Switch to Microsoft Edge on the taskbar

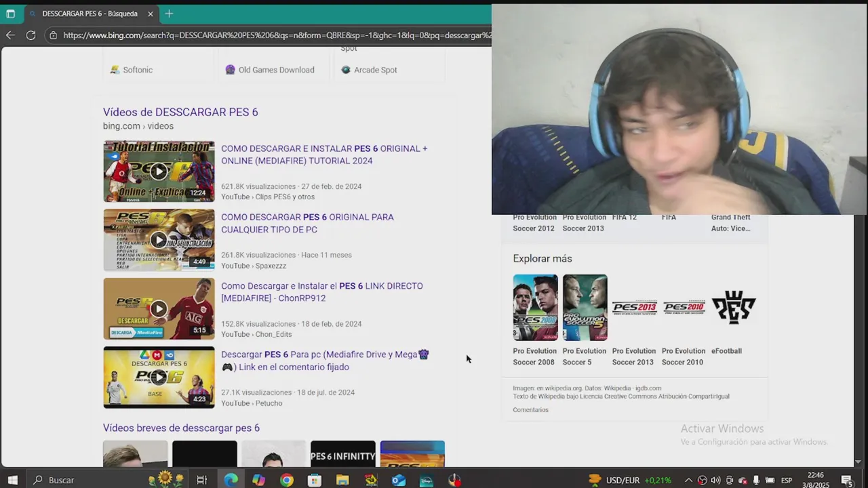(231, 480)
